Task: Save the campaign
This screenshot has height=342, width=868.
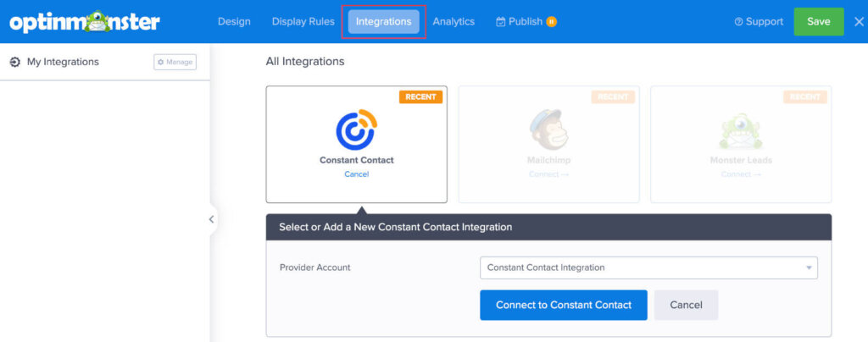Action: (819, 21)
